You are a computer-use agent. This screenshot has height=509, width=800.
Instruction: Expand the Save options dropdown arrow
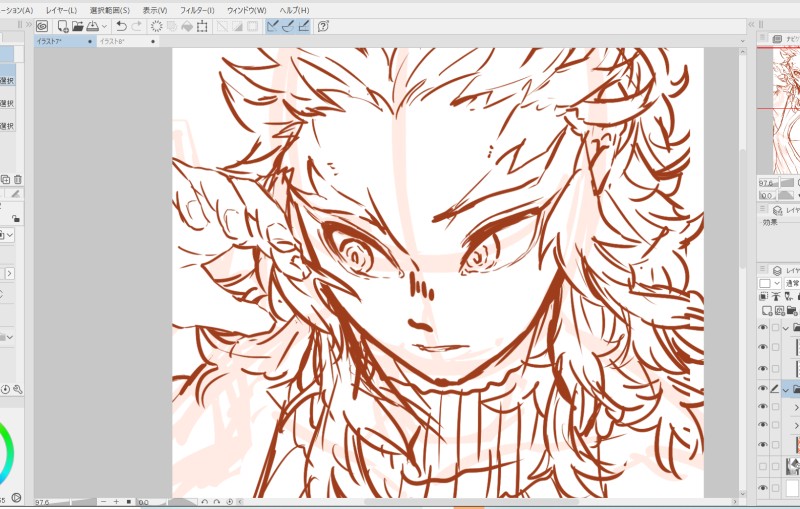click(x=105, y=27)
